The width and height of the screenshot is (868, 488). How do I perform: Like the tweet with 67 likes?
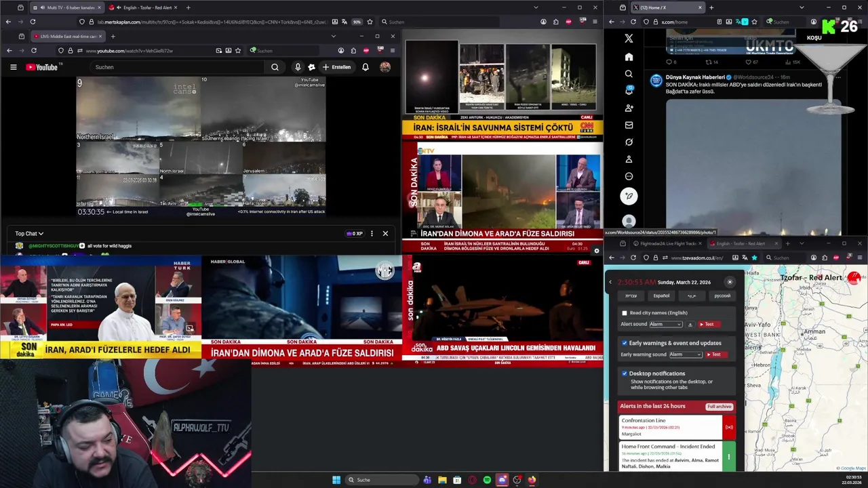tap(751, 62)
